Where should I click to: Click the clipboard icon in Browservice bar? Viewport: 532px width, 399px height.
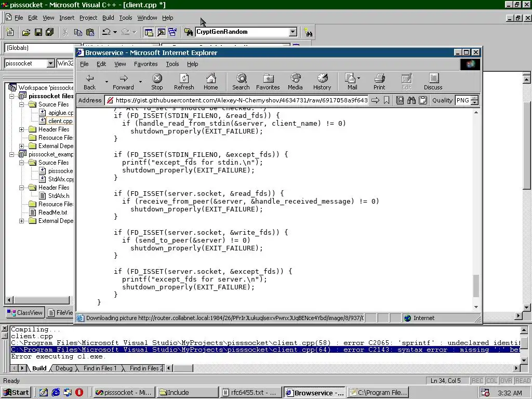coord(423,100)
